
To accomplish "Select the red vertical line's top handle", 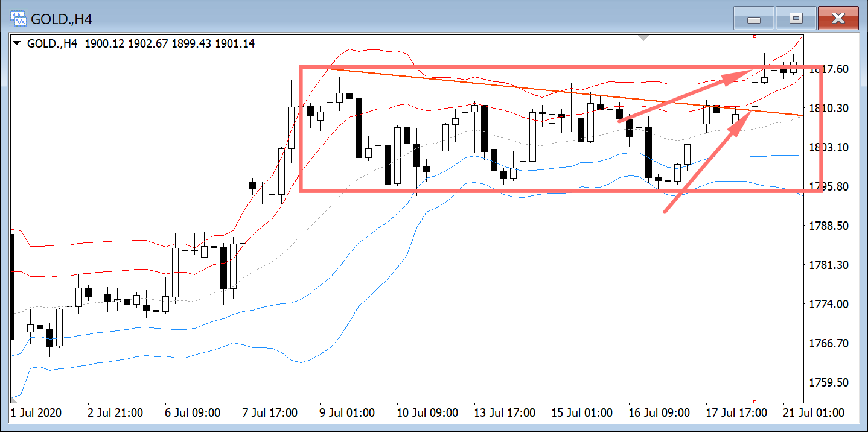I will coord(755,37).
